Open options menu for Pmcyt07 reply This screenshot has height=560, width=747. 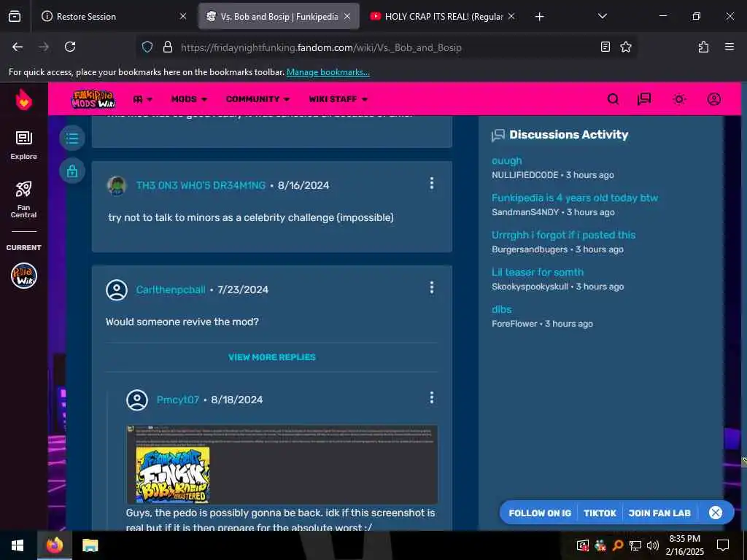point(432,397)
